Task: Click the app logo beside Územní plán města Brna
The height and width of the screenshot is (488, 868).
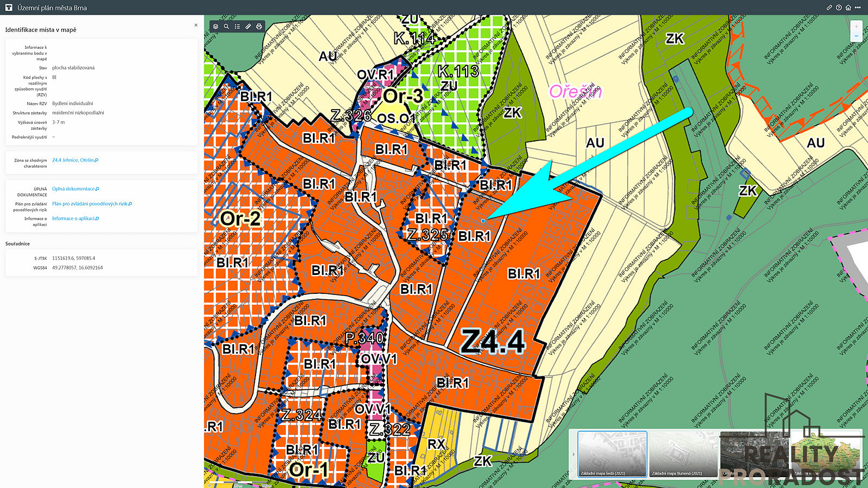Action: tap(9, 8)
